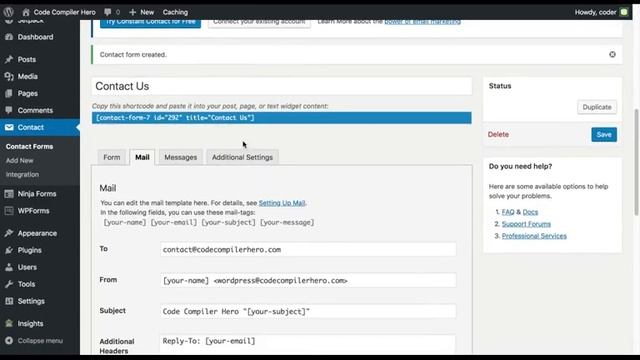
Task: Click the Pages icon in sidebar
Action: (9, 93)
